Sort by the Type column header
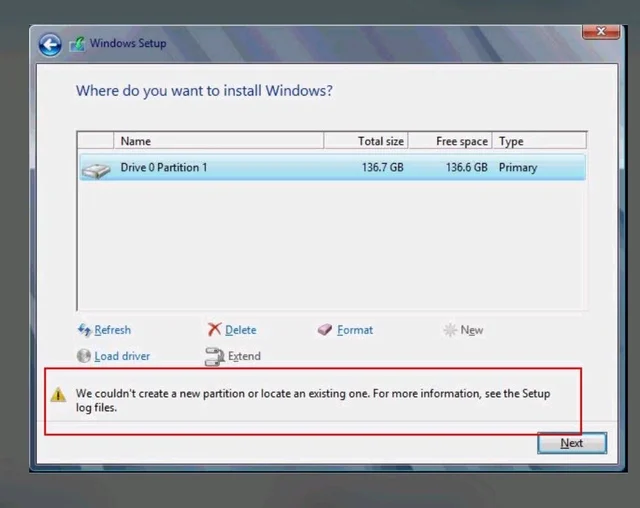This screenshot has height=508, width=640. 539,141
